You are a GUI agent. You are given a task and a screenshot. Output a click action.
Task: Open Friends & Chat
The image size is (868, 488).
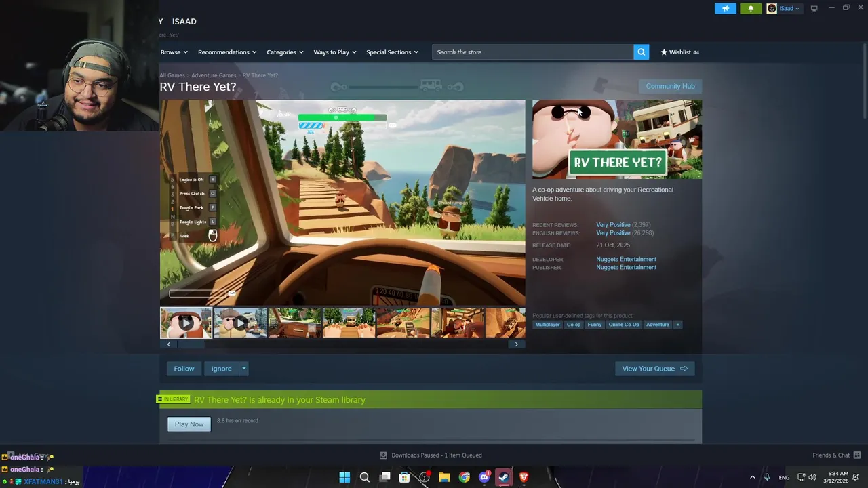tap(836, 455)
